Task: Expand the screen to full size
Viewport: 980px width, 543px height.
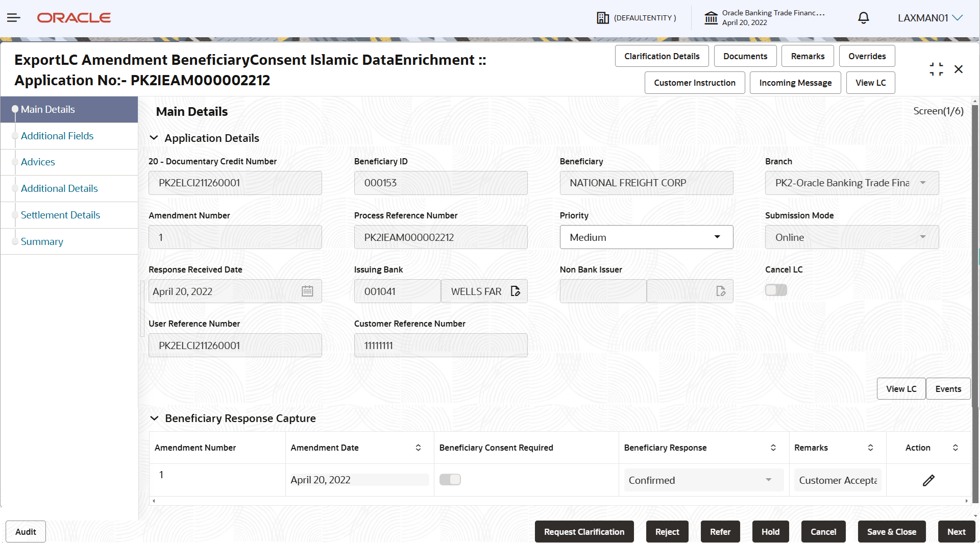Action: pos(936,69)
